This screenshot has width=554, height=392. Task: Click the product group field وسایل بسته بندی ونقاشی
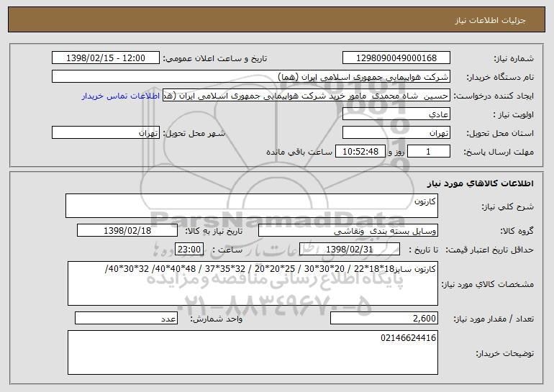click(x=348, y=231)
